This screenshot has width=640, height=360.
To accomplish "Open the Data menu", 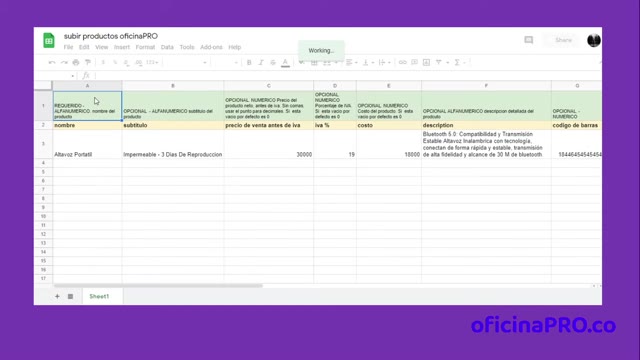I will click(x=167, y=47).
